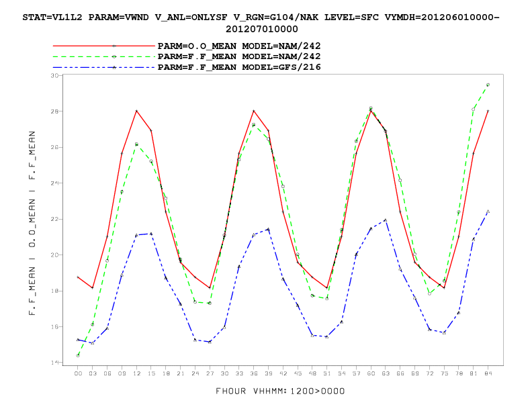This screenshot has height=411, width=532.
Task: Click x-axis tick label 75
Action: pyautogui.click(x=444, y=373)
